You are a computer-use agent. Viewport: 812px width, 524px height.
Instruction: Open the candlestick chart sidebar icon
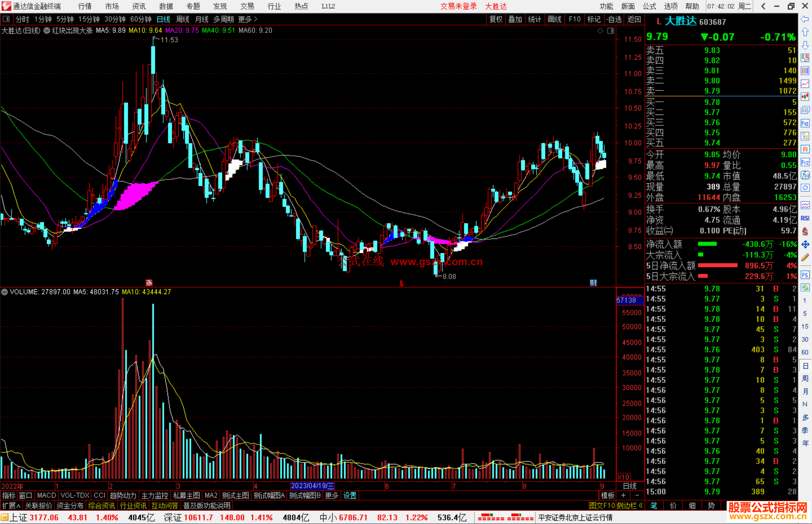(805, 97)
